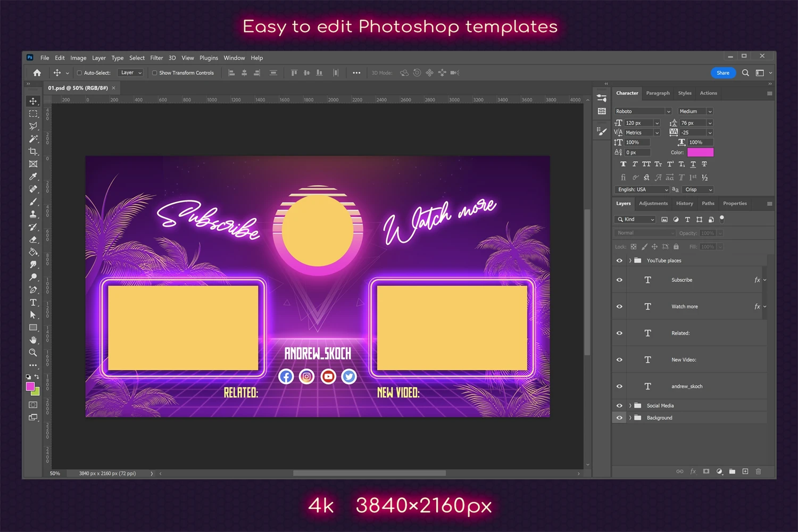
Task: Select the Hand tool
Action: [x=33, y=340]
